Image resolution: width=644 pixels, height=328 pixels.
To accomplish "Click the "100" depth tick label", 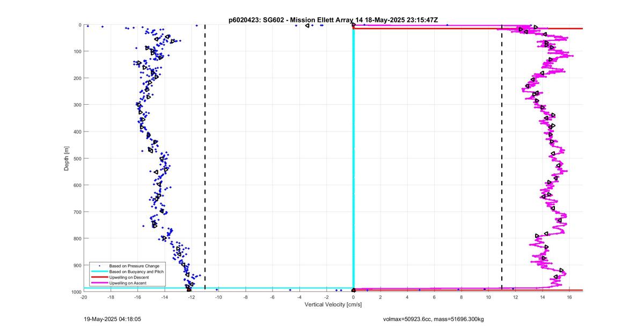I will (x=77, y=52).
